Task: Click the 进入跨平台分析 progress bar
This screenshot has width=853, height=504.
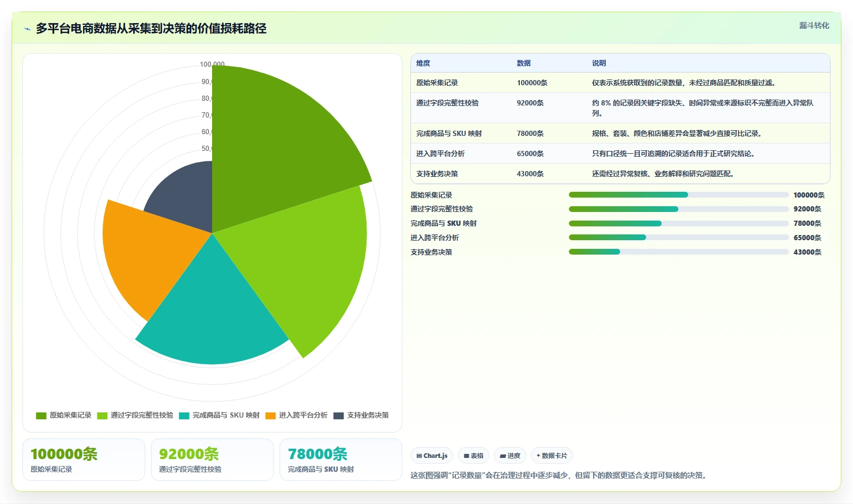Action: coord(678,237)
